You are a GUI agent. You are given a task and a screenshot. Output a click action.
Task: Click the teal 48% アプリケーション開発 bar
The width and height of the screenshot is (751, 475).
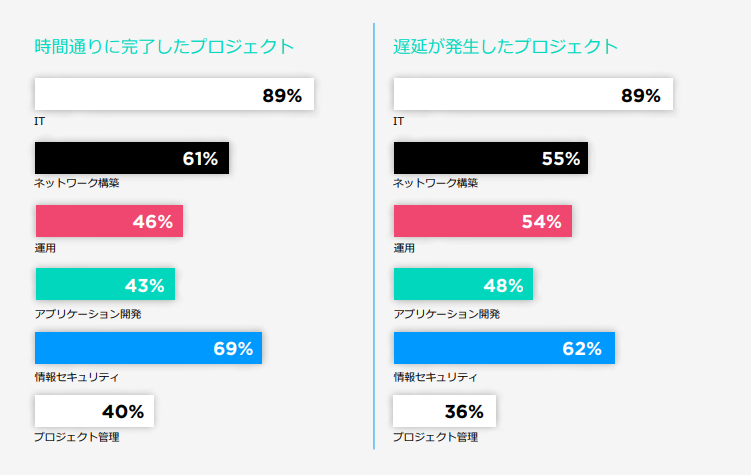tap(463, 284)
